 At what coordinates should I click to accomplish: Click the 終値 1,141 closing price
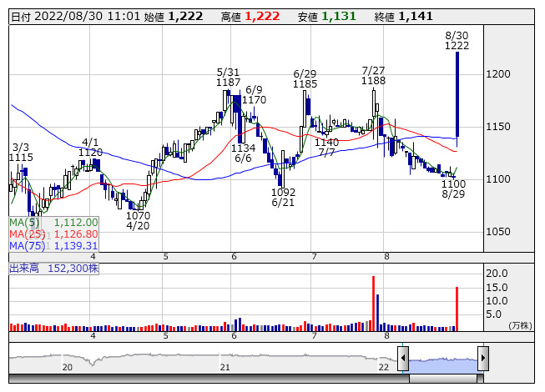pyautogui.click(x=404, y=17)
